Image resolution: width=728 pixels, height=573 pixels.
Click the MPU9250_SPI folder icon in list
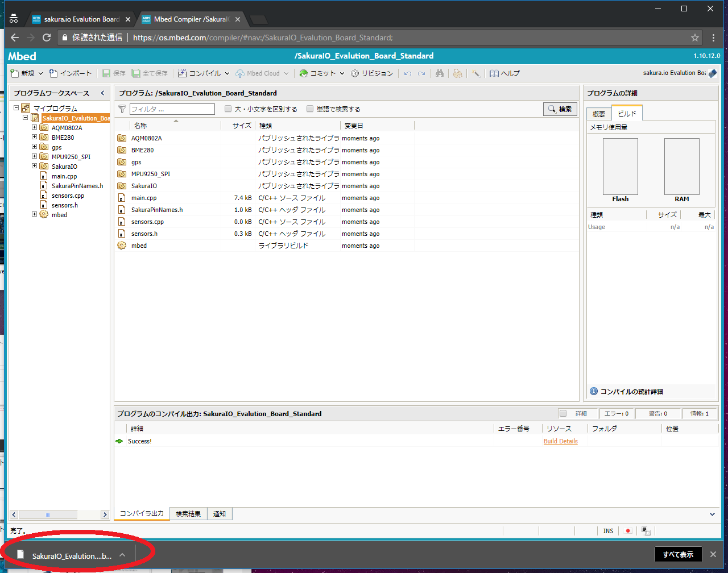(121, 174)
